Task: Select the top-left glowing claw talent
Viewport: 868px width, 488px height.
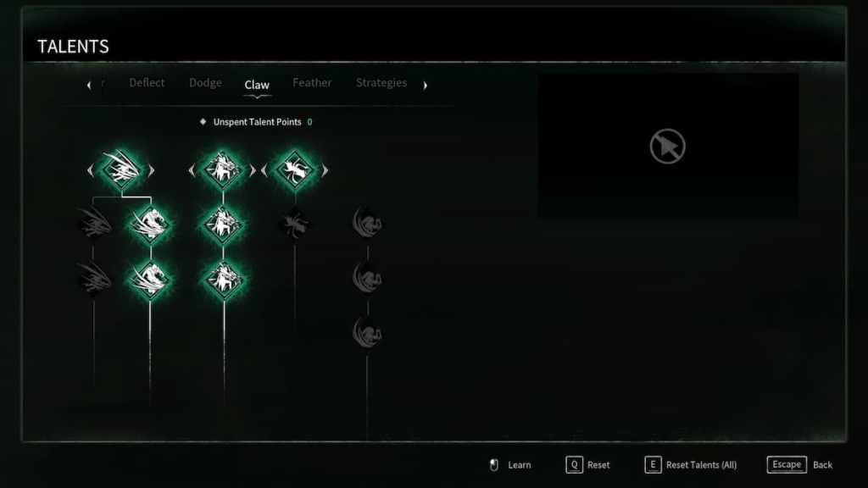Action: pyautogui.click(x=121, y=169)
